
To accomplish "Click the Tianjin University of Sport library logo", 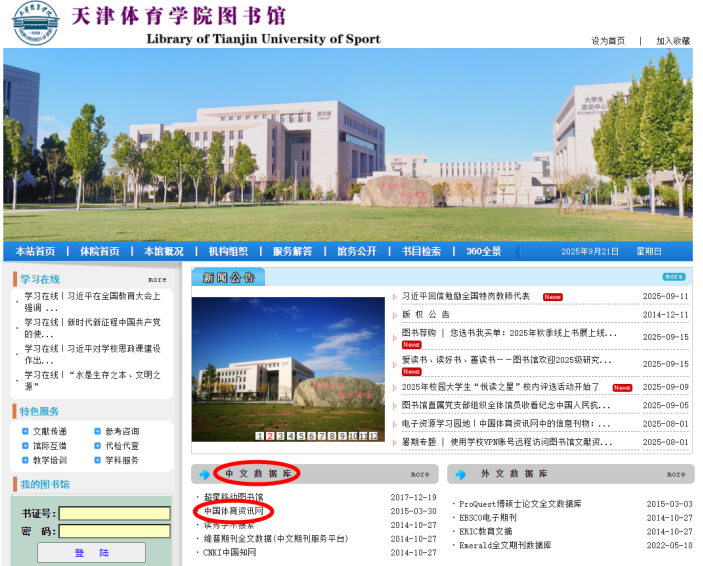I will pos(36,24).
